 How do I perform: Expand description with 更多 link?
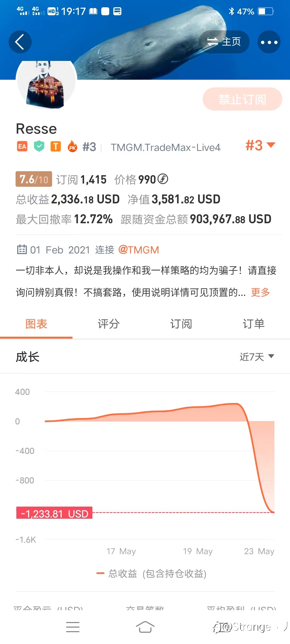click(x=260, y=292)
